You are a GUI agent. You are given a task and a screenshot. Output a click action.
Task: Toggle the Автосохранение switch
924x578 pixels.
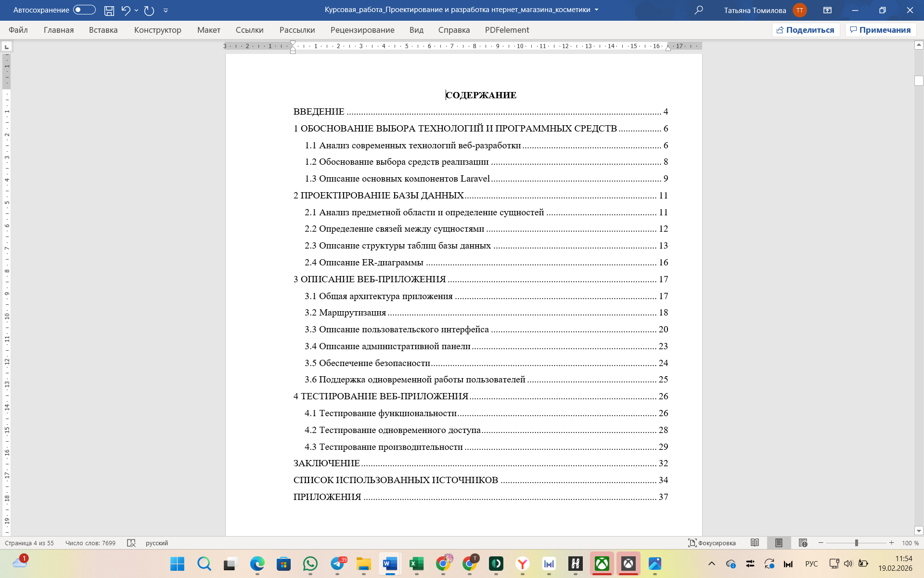[84, 10]
